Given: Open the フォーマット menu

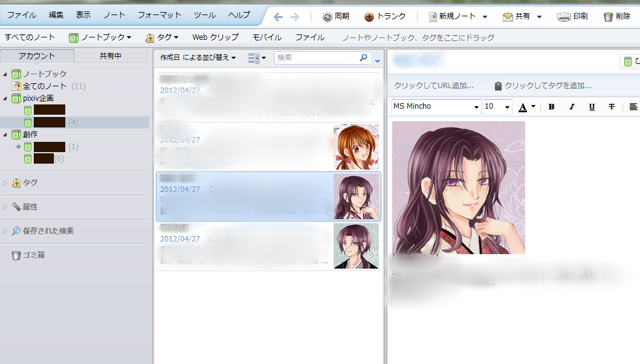Looking at the screenshot, I should [x=159, y=15].
